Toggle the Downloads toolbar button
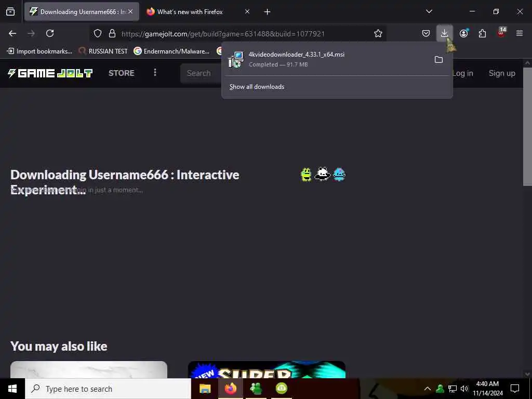532x399 pixels. click(x=445, y=33)
